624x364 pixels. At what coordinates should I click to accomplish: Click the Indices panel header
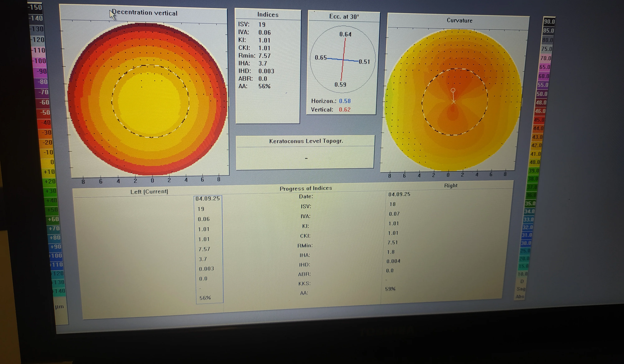[268, 15]
